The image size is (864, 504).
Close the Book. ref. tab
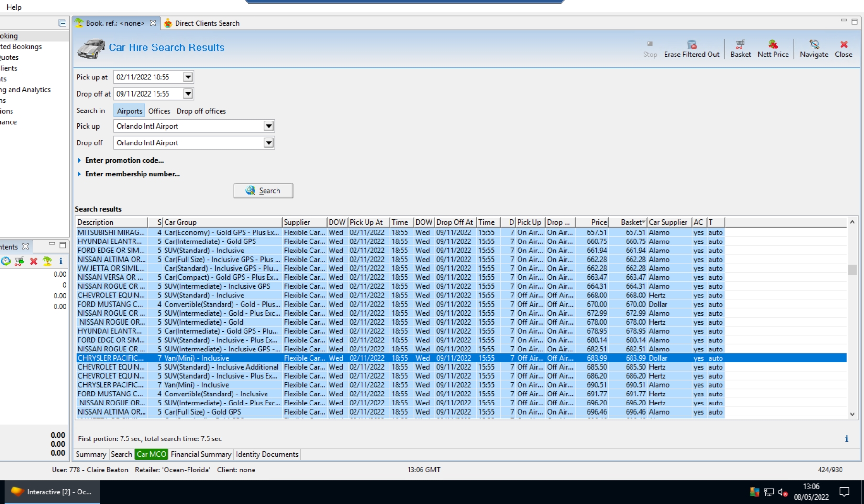(x=153, y=23)
